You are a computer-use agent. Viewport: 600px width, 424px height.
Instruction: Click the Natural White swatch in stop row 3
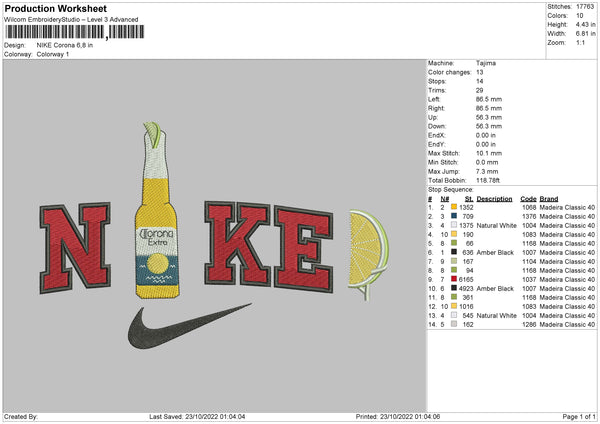tap(454, 225)
